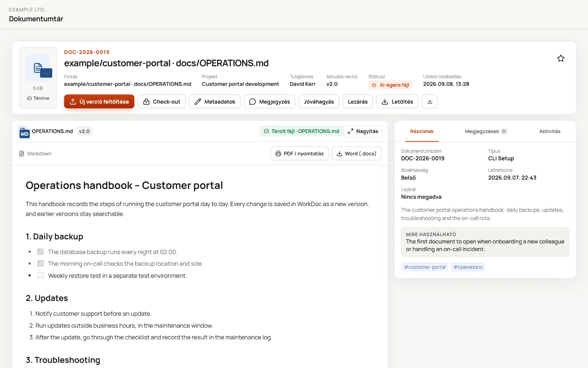Click Tárolt fájl · OPERATIONS.md badge
The height and width of the screenshot is (368, 588).
(301, 131)
